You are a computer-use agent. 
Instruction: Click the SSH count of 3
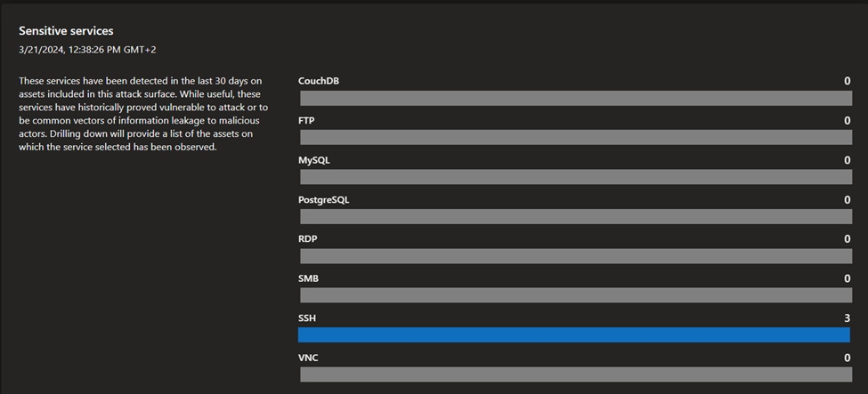(847, 318)
